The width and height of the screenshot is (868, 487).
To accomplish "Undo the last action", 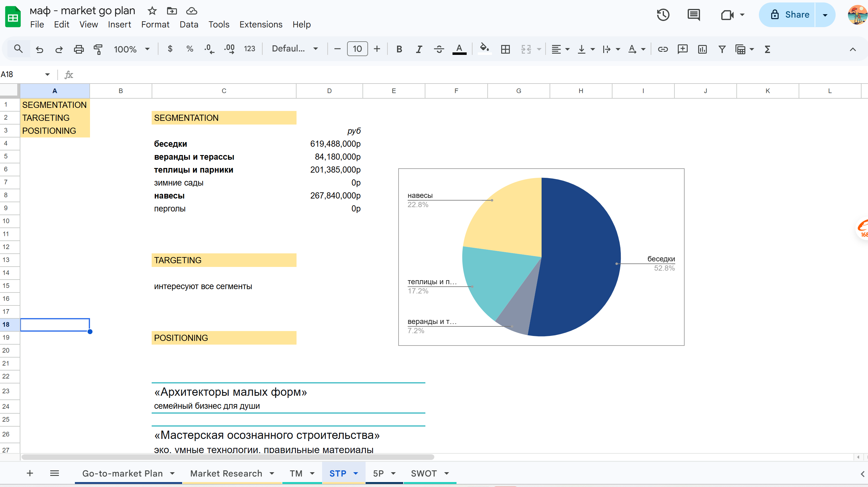I will coord(39,49).
